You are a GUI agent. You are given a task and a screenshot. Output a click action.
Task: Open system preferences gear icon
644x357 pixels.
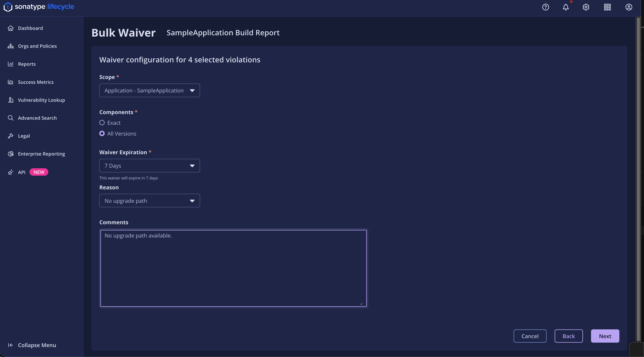pos(586,7)
